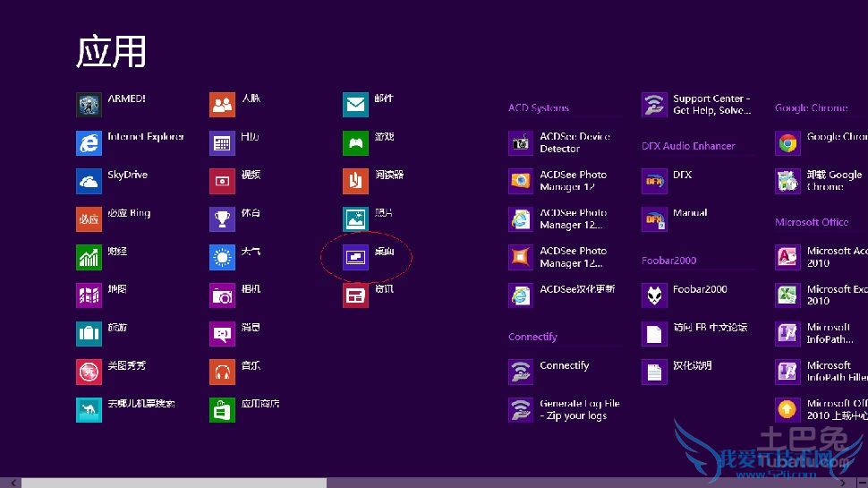Open the 体育 sports app icon
Viewport: 868px width, 488px height.
tap(222, 219)
